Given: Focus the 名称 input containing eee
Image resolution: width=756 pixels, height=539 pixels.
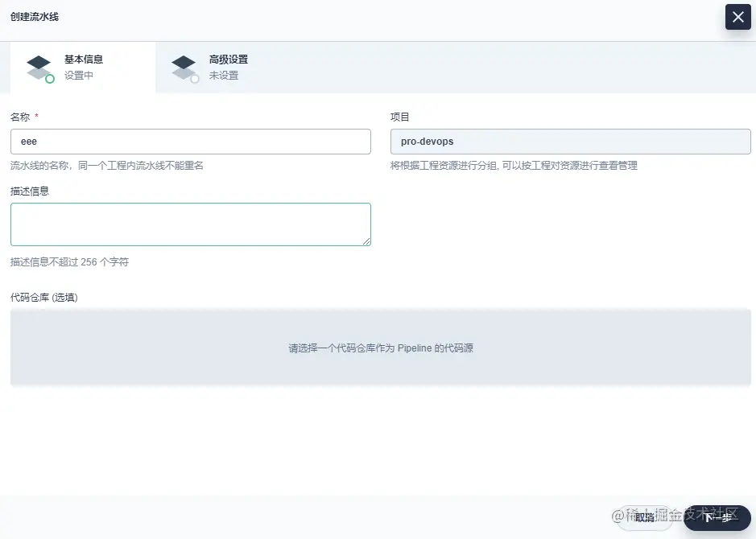Looking at the screenshot, I should point(191,142).
